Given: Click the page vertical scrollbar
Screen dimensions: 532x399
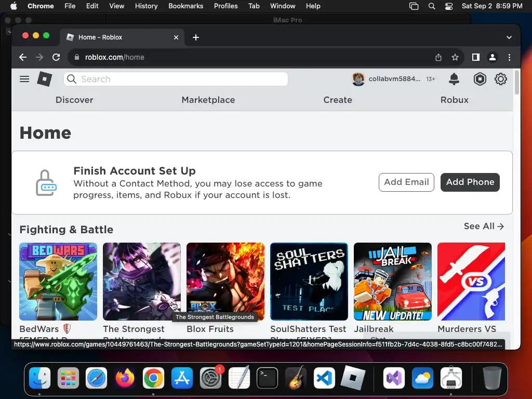Looking at the screenshot, I should (517, 83).
